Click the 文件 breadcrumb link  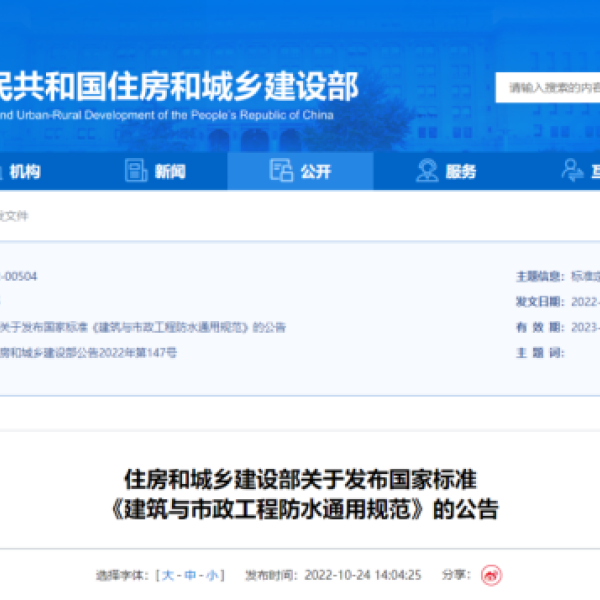(x=14, y=216)
